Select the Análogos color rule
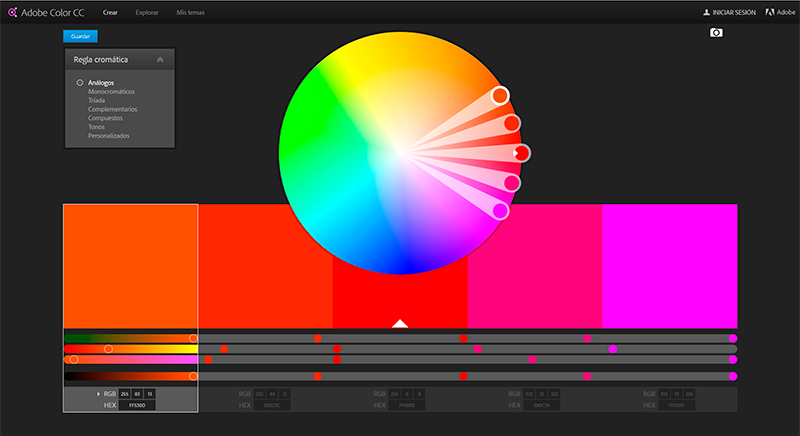800x436 pixels. point(100,82)
